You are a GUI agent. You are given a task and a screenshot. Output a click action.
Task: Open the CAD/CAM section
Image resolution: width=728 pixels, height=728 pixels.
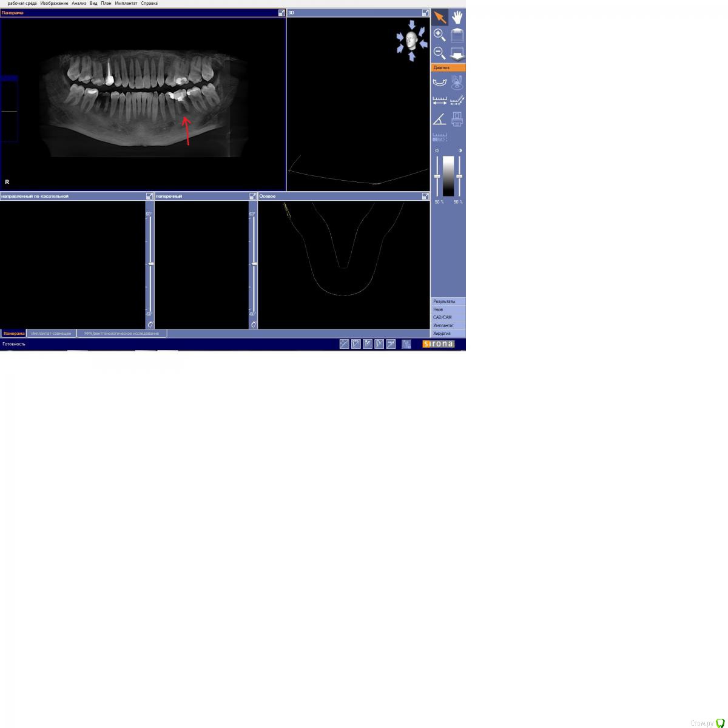coord(448,317)
